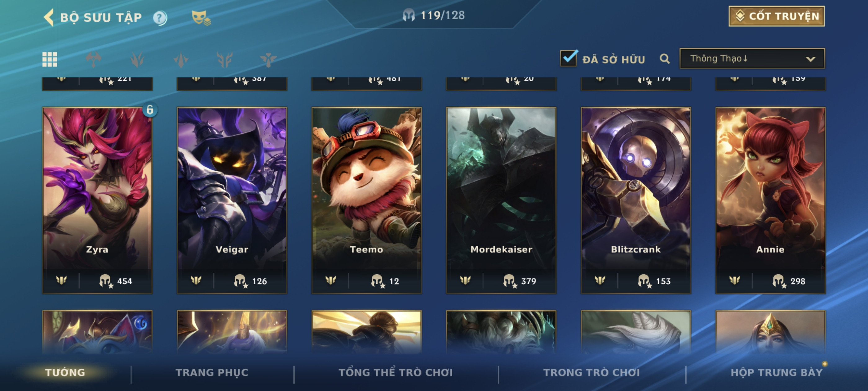Open the Teemo champion card
This screenshot has height=391, width=868.
click(x=367, y=200)
